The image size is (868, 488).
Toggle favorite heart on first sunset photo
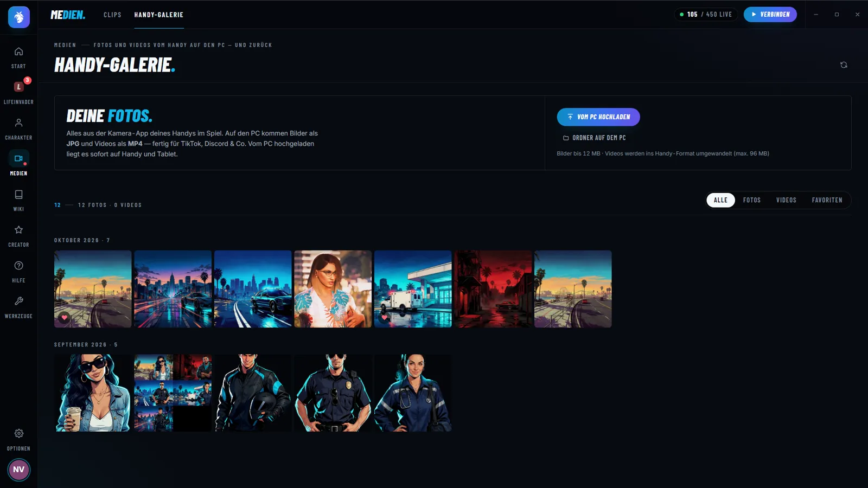coord(64,318)
